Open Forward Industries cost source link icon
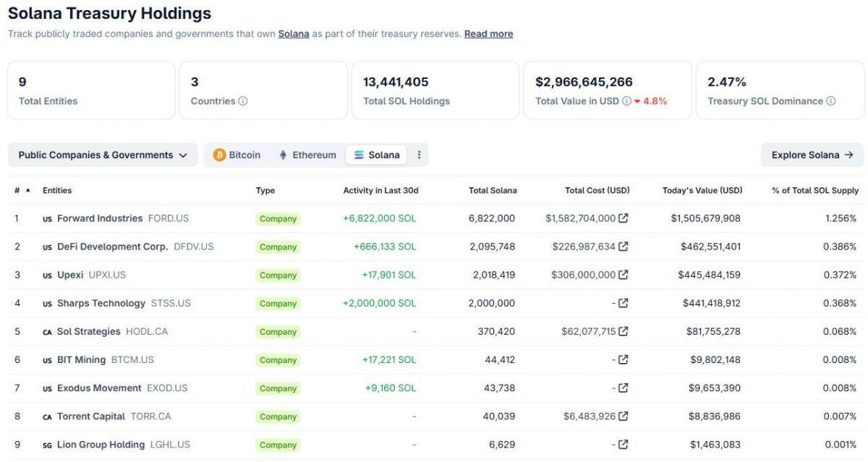Screen dimensions: 868x462 coord(623,218)
